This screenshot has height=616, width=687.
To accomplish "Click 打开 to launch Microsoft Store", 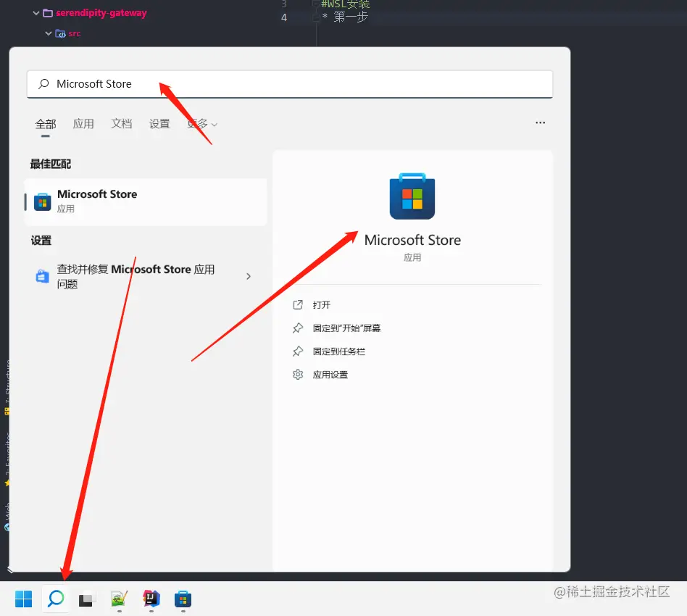I will click(322, 305).
